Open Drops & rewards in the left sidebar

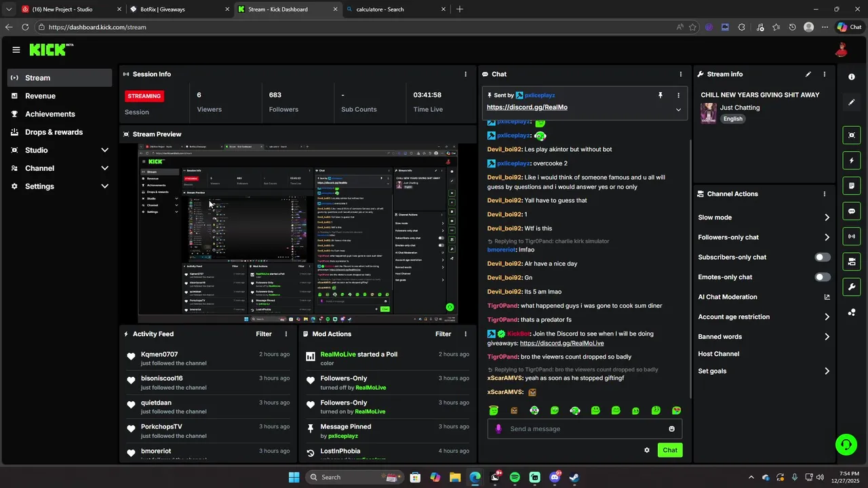click(x=60, y=132)
